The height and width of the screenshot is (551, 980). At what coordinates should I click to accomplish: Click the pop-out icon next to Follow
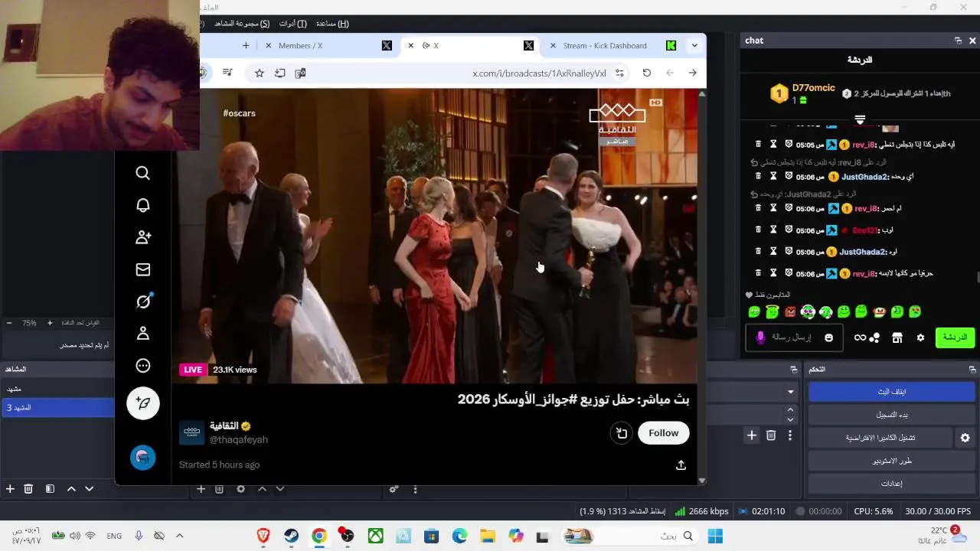pos(622,433)
